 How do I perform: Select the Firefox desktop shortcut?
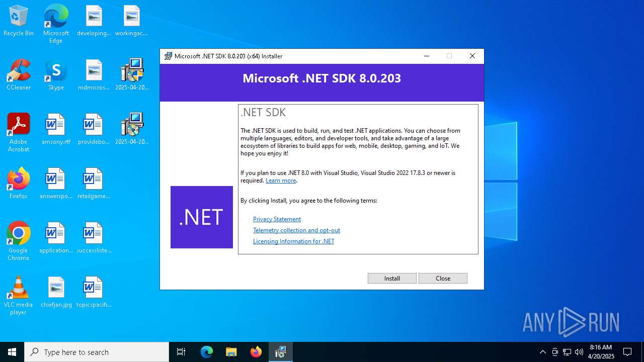[19, 184]
